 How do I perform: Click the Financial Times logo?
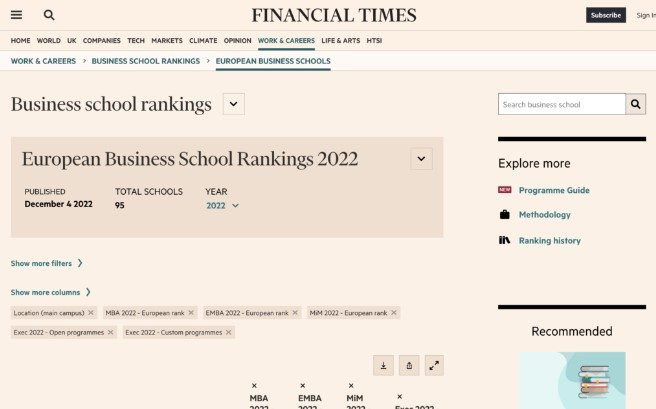point(334,15)
